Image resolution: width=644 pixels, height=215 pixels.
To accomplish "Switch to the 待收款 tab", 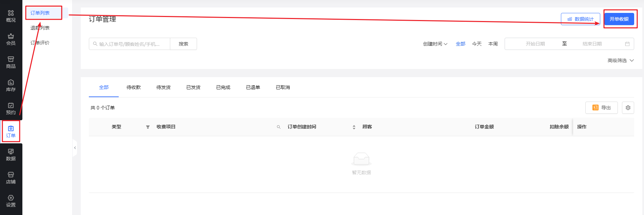I will point(134,87).
